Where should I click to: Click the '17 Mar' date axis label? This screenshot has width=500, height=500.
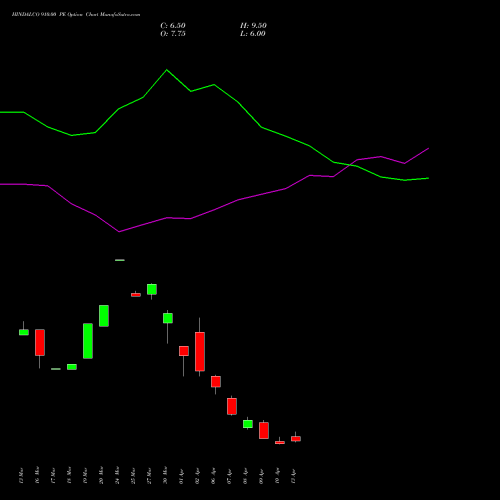pyautogui.click(x=53, y=475)
